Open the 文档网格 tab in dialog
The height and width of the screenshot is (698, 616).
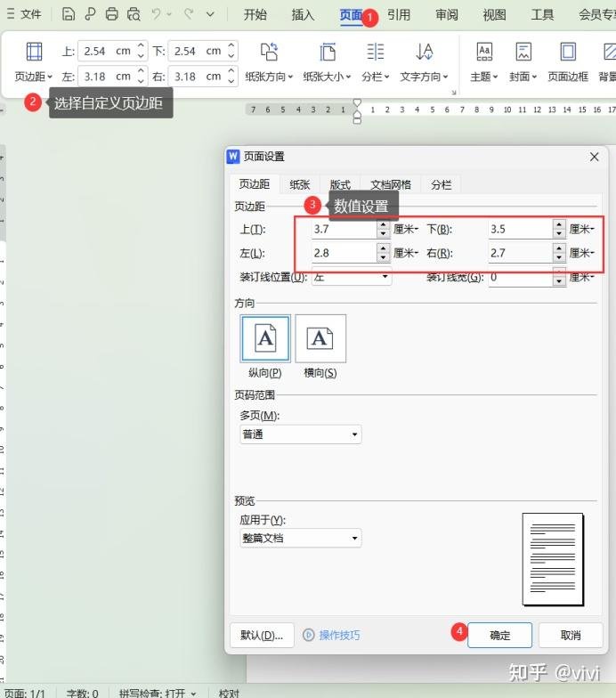coord(391,184)
